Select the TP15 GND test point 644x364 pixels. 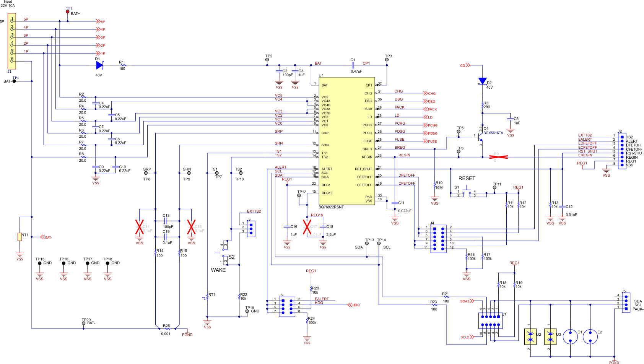[39, 263]
